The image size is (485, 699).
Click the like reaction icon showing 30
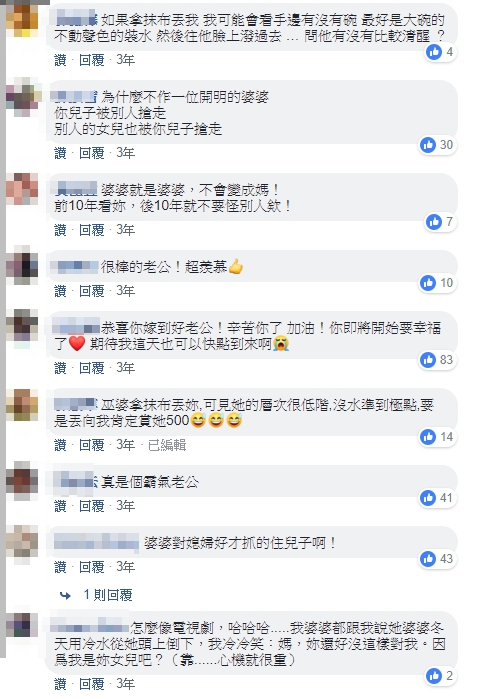click(428, 145)
